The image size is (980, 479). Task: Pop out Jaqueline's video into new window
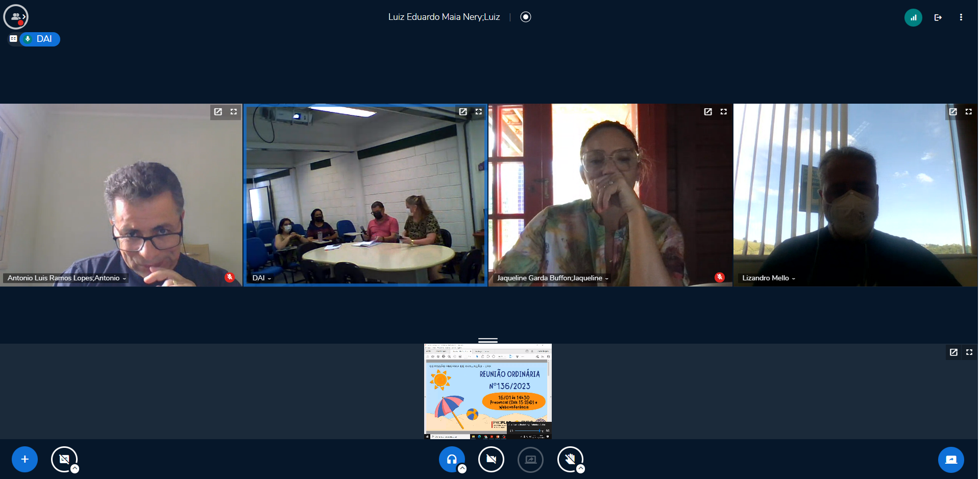point(707,112)
